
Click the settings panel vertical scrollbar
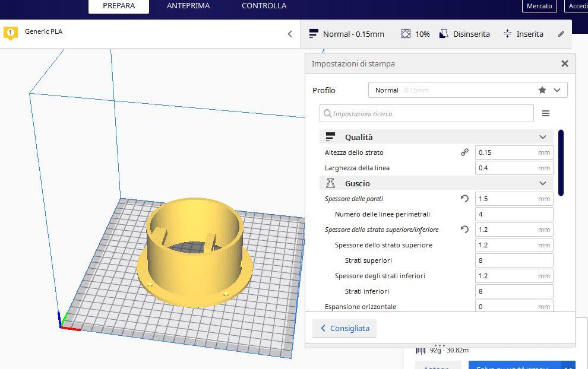[561, 163]
